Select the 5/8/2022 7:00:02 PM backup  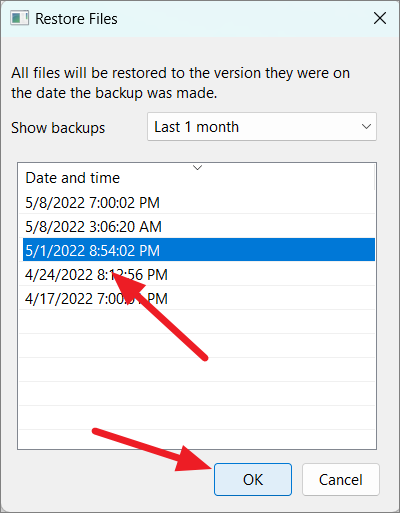click(x=199, y=203)
